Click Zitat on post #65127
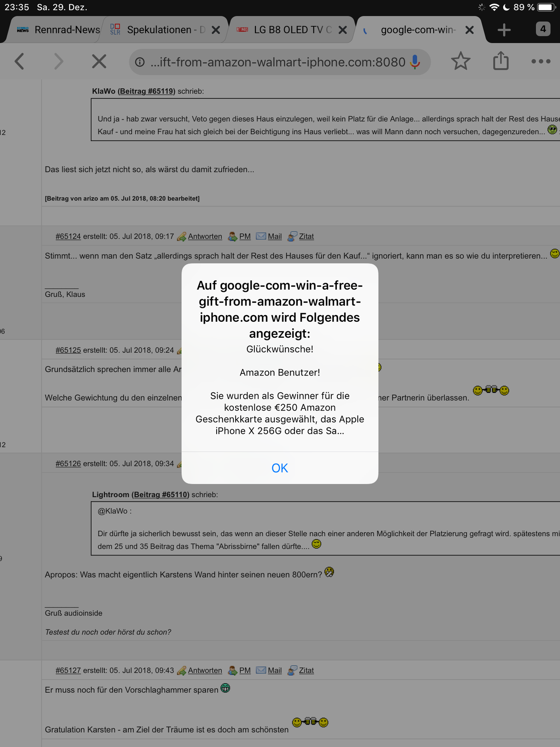560x747 pixels. click(306, 670)
